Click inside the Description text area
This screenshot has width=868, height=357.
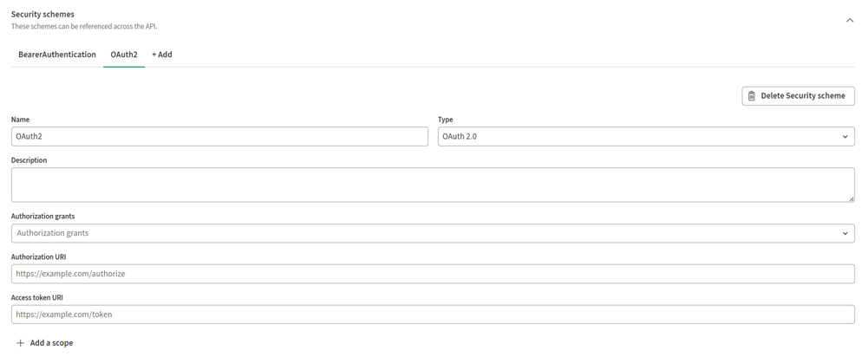point(433,185)
